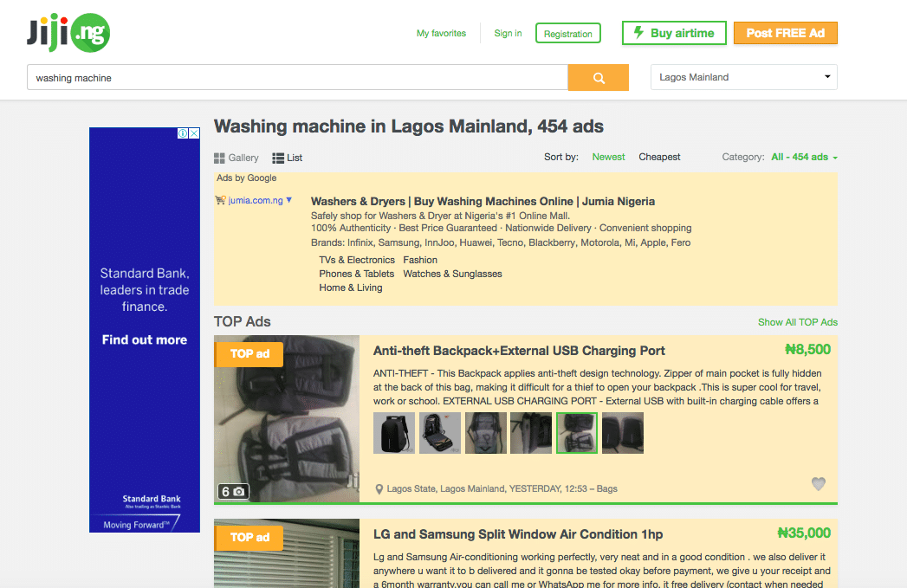The height and width of the screenshot is (588, 907).
Task: Click the Jiji.ng logo
Action: coord(68,32)
